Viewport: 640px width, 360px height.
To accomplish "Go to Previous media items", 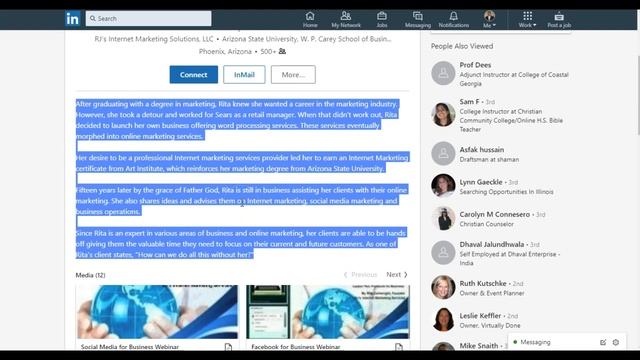I will click(x=360, y=275).
